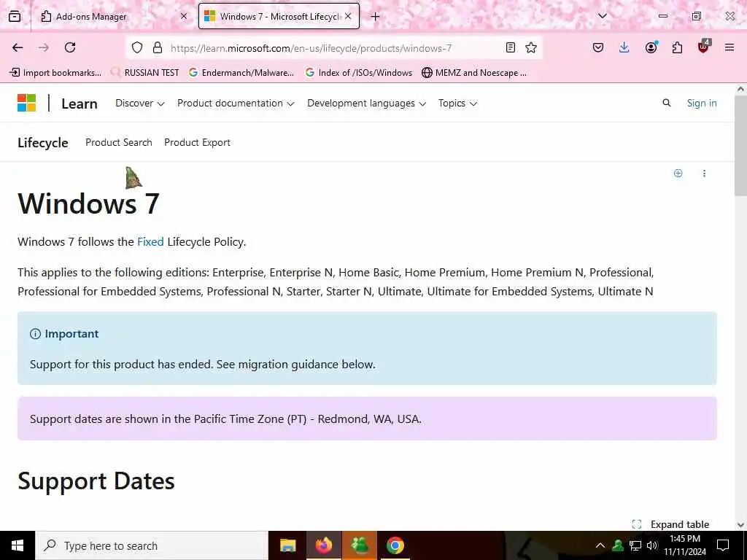This screenshot has width=747, height=560.
Task: Open the volume speaker tray icon
Action: coord(652,545)
